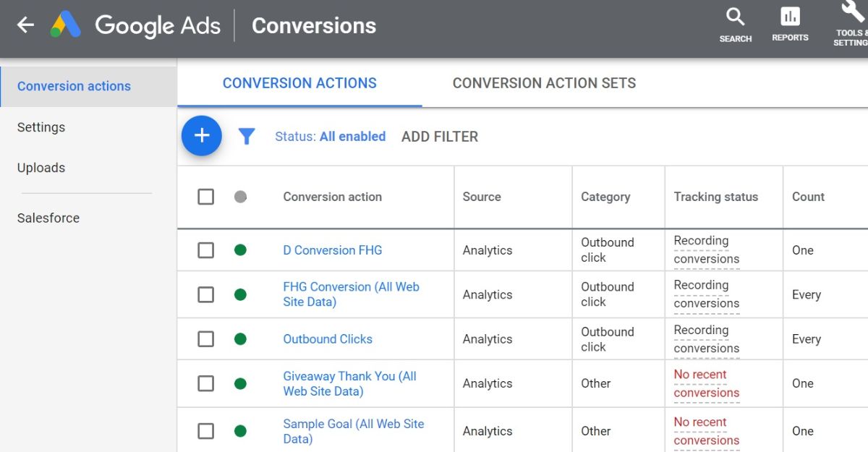Switch to Conversion Action Sets tab
Screen dimensions: 868x452
point(544,83)
